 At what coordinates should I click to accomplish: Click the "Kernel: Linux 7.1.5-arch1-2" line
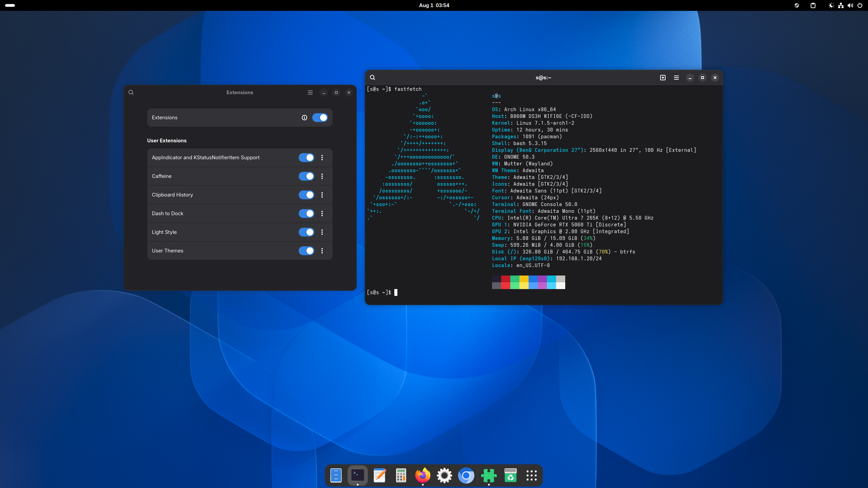(533, 123)
